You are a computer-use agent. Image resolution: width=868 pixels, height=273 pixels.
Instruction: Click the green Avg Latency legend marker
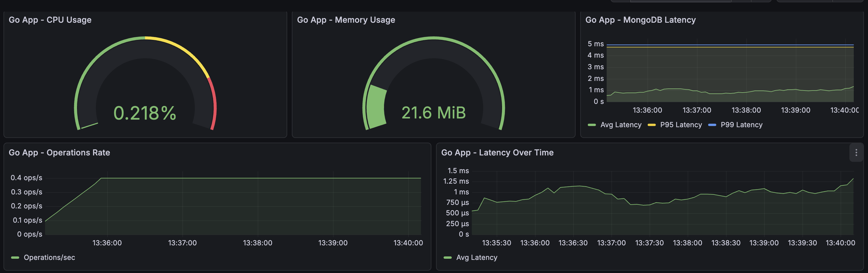592,125
